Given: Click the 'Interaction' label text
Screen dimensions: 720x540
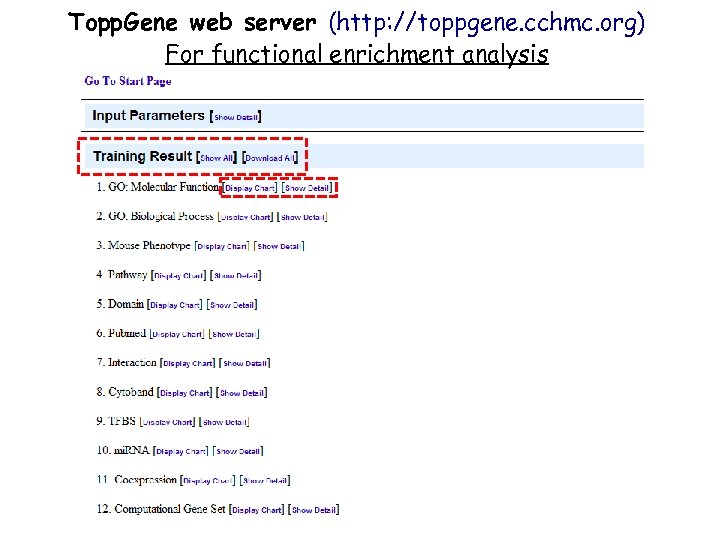Looking at the screenshot, I should (x=132, y=363).
